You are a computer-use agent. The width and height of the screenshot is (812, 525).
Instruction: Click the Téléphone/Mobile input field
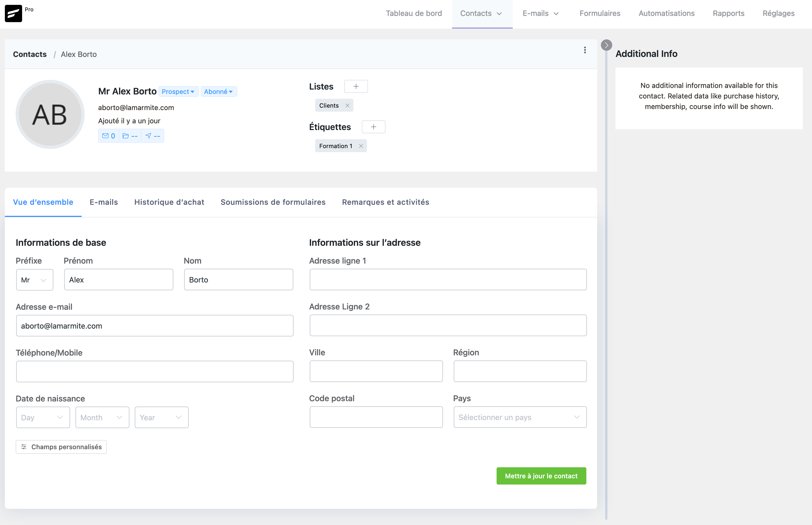pos(155,371)
